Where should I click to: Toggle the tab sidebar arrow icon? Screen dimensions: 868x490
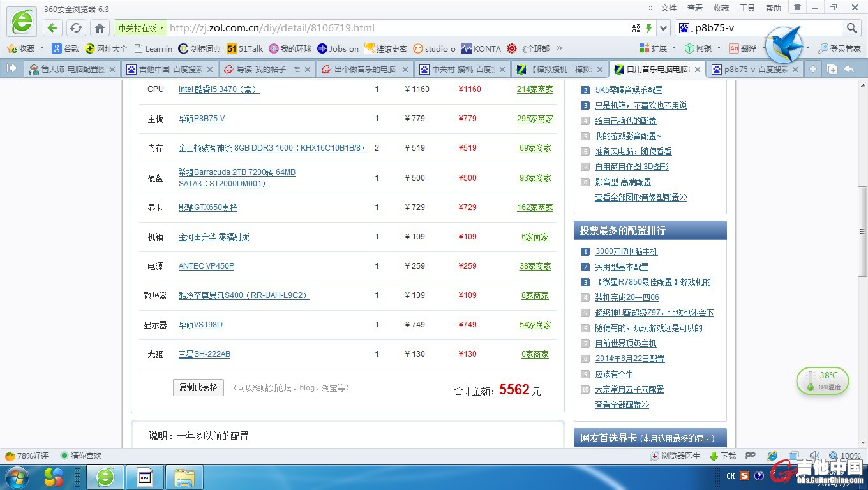point(11,68)
